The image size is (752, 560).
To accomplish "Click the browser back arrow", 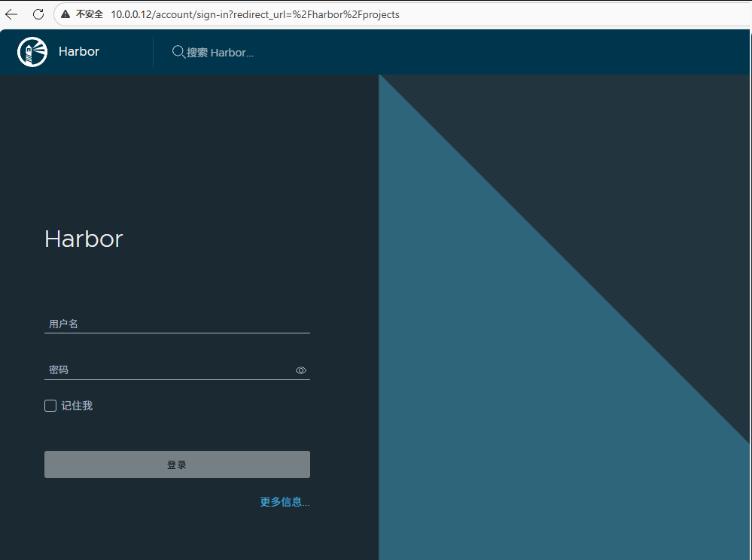I will [11, 14].
